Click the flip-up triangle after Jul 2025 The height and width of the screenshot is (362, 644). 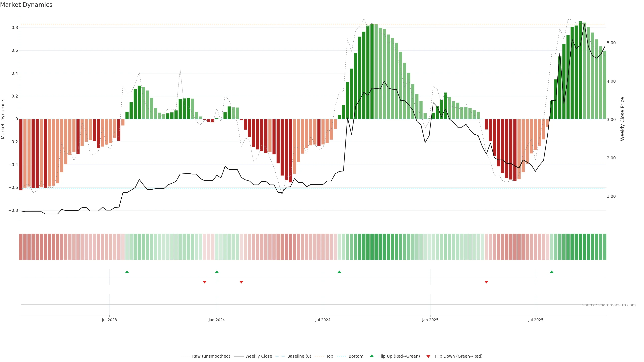[551, 272]
